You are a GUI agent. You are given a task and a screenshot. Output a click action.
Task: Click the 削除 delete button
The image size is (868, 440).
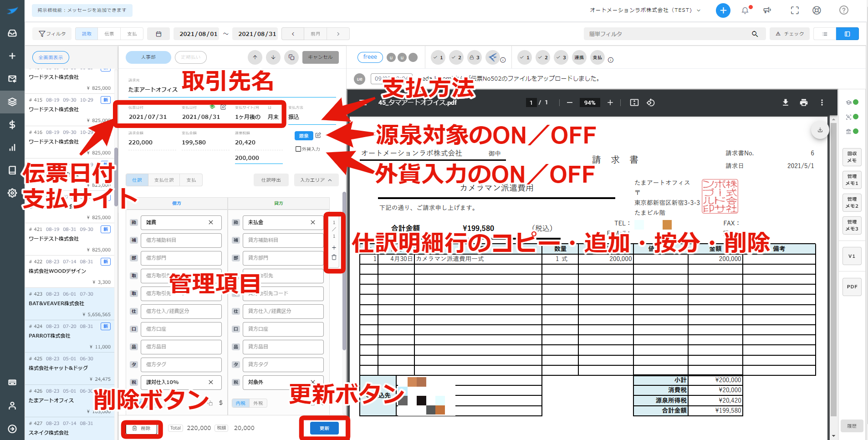point(141,428)
